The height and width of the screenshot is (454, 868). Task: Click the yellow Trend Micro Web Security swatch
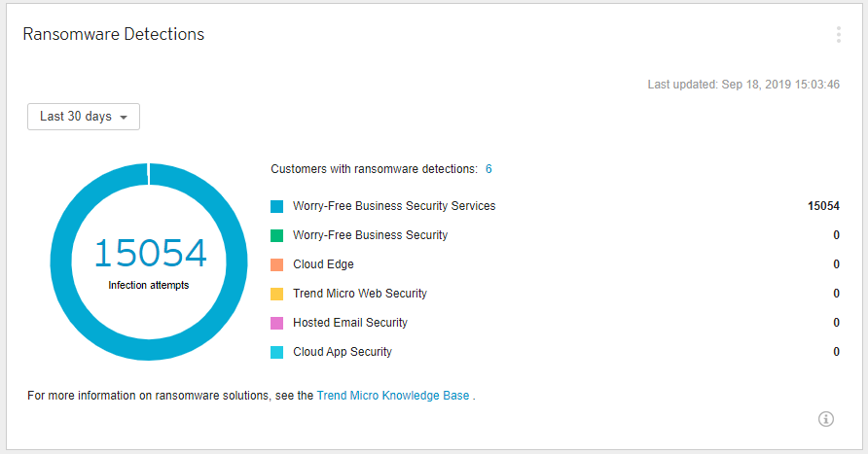(277, 294)
